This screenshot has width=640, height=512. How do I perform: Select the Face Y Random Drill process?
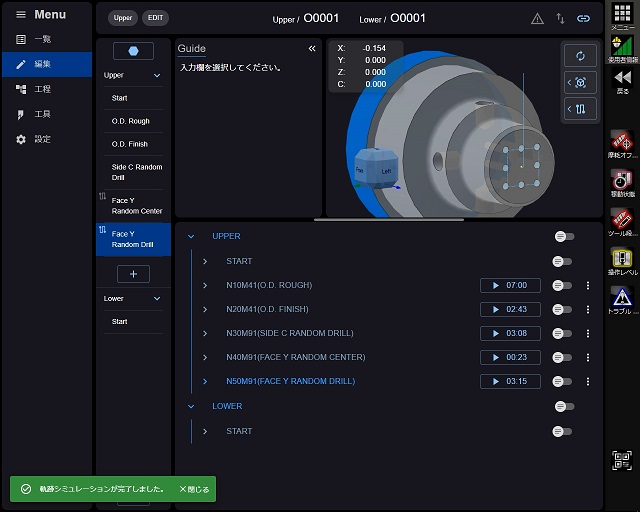133,239
